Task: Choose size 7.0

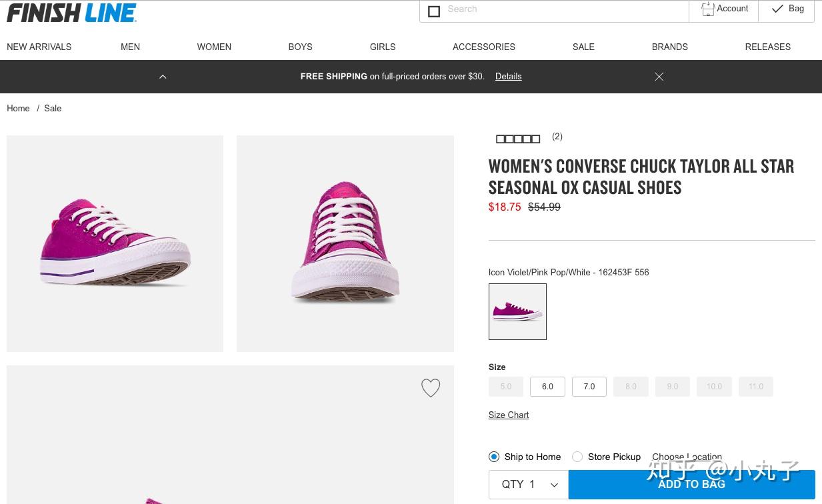Action: pyautogui.click(x=589, y=387)
